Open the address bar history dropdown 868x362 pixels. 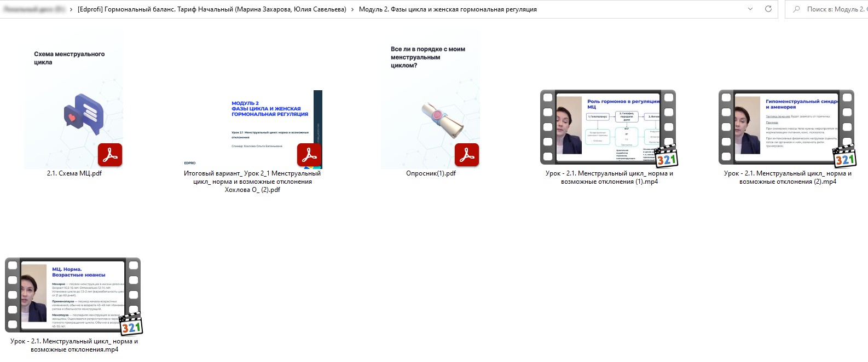point(750,9)
